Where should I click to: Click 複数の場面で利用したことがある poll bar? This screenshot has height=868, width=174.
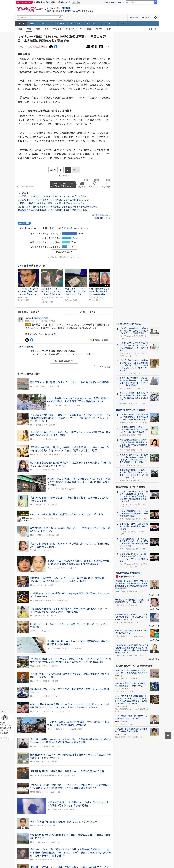[66, 242]
